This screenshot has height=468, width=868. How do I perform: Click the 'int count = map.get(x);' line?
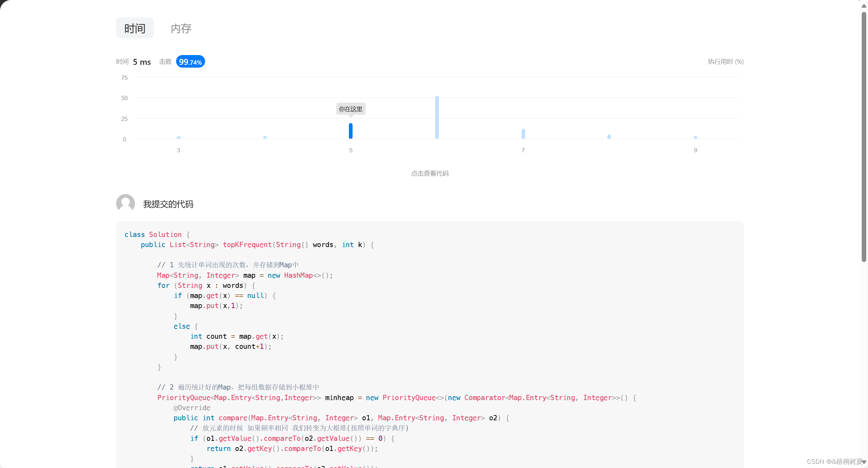237,336
